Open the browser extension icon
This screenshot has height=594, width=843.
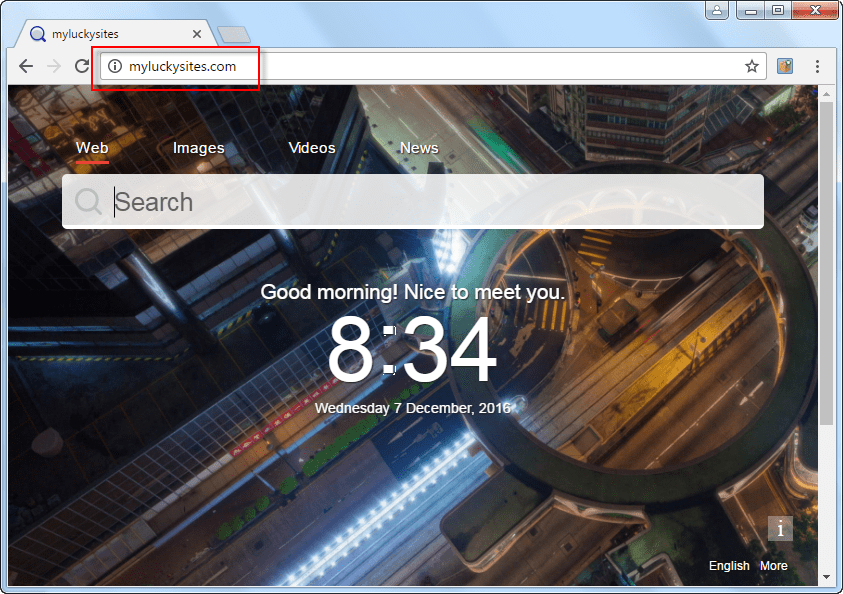click(x=784, y=66)
